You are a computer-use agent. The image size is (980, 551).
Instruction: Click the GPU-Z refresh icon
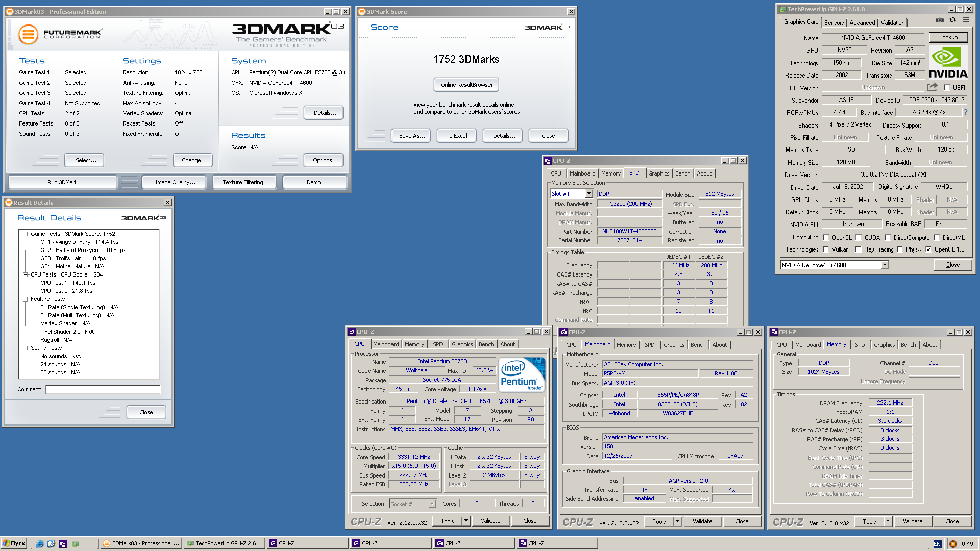click(952, 20)
